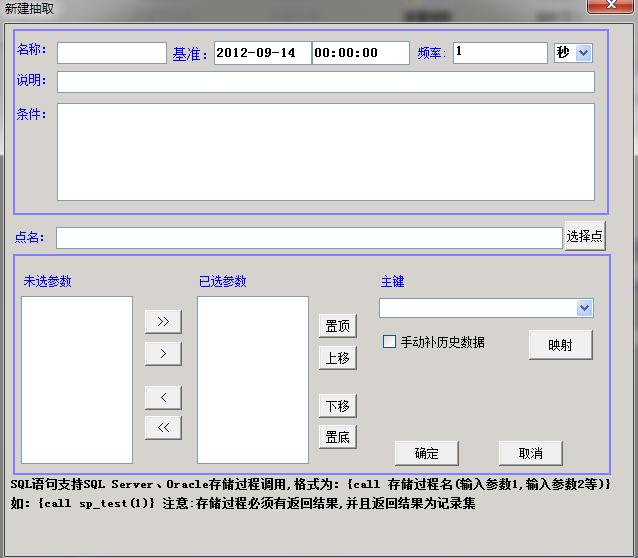Click the 上移 move up button
Image resolution: width=638 pixels, height=558 pixels.
click(338, 358)
